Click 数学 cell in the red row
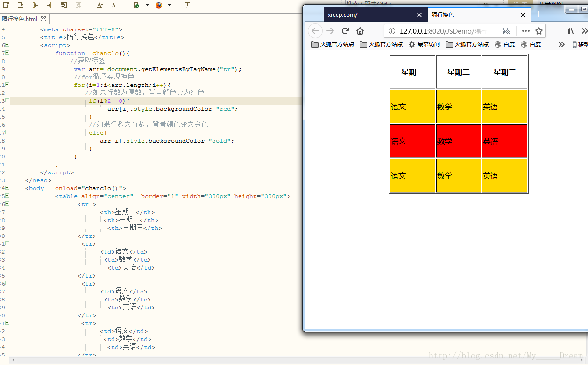 459,141
